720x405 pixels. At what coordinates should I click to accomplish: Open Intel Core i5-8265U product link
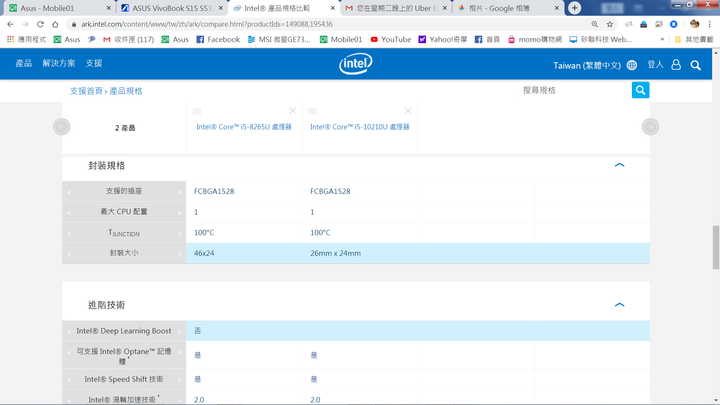click(x=244, y=127)
